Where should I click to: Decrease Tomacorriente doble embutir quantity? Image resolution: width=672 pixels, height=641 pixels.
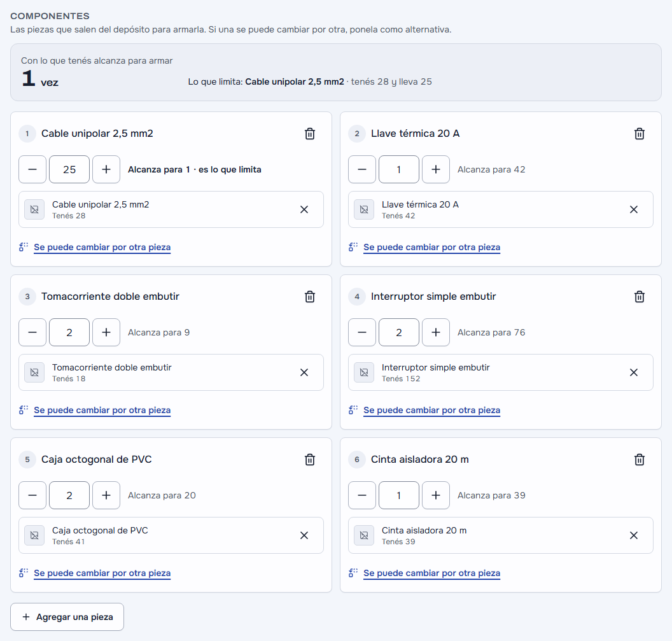point(32,332)
